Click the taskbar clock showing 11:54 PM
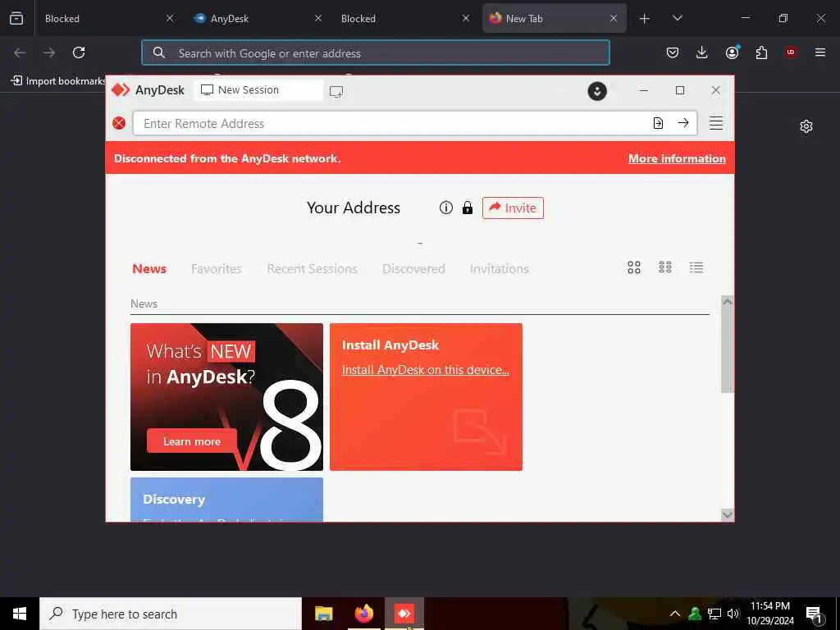The height and width of the screenshot is (630, 840). [x=769, y=614]
